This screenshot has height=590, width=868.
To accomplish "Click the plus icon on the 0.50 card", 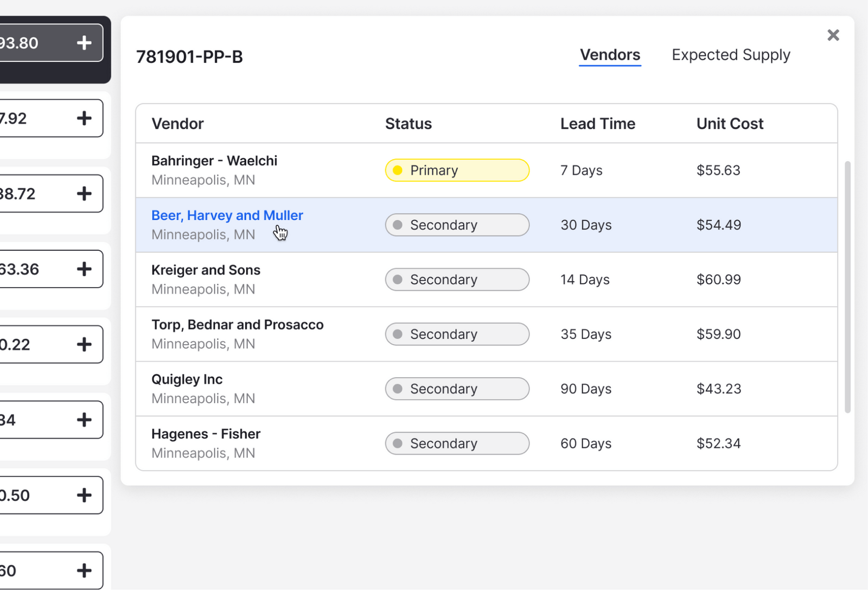I will pyautogui.click(x=84, y=494).
